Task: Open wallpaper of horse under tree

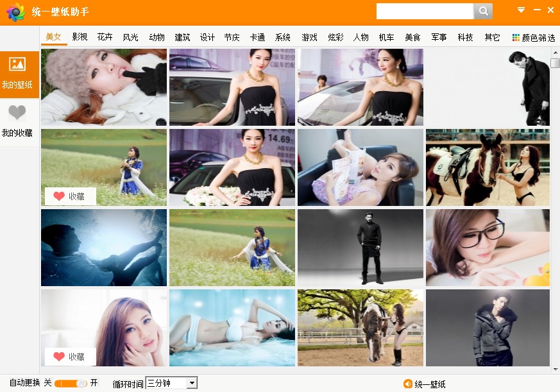Action: click(361, 328)
